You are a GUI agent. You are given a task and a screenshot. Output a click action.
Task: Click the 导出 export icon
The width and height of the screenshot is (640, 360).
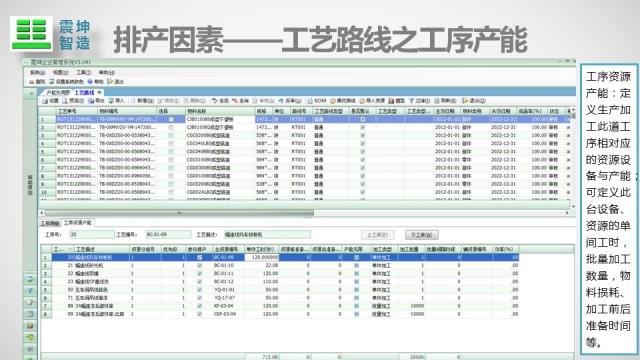tap(91, 100)
